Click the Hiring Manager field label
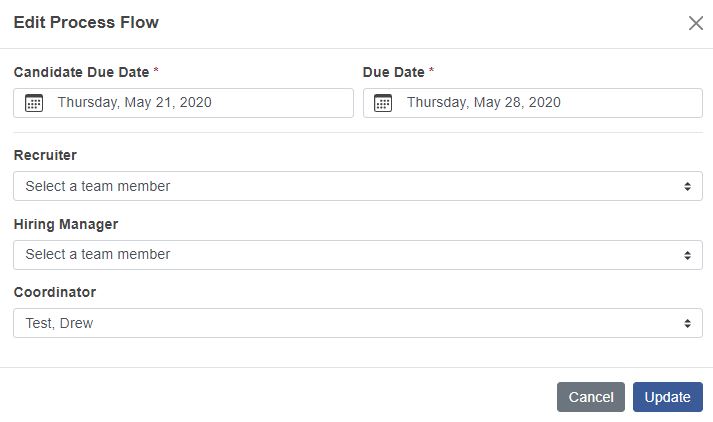 pos(66,224)
